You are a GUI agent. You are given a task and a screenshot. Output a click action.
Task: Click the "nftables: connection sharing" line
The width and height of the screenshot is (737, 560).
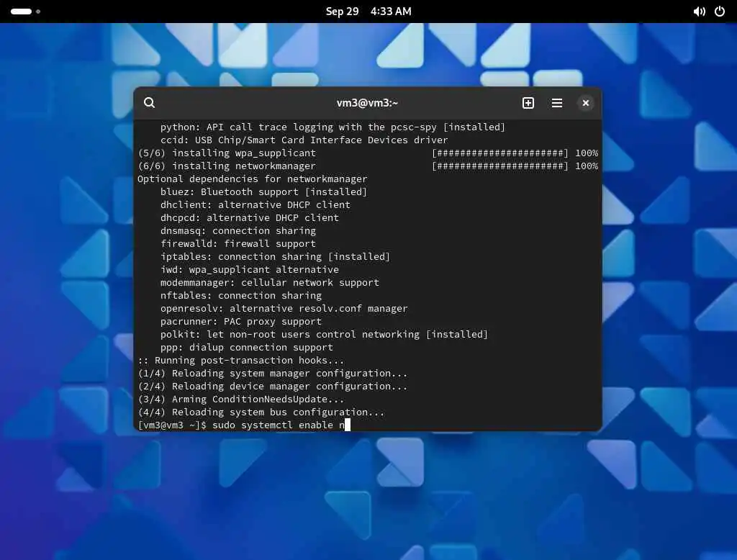(241, 295)
